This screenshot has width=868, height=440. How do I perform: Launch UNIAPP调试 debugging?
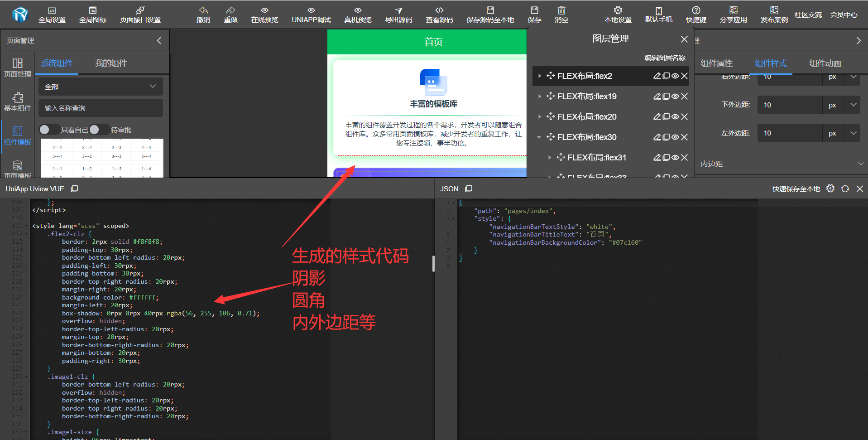click(x=311, y=15)
